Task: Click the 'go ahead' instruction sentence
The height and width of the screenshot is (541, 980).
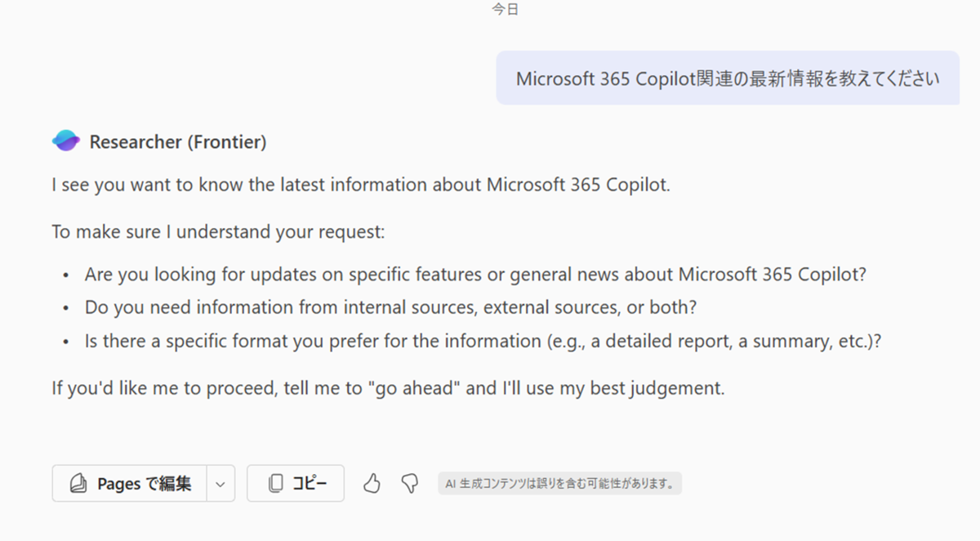Action: [x=388, y=388]
